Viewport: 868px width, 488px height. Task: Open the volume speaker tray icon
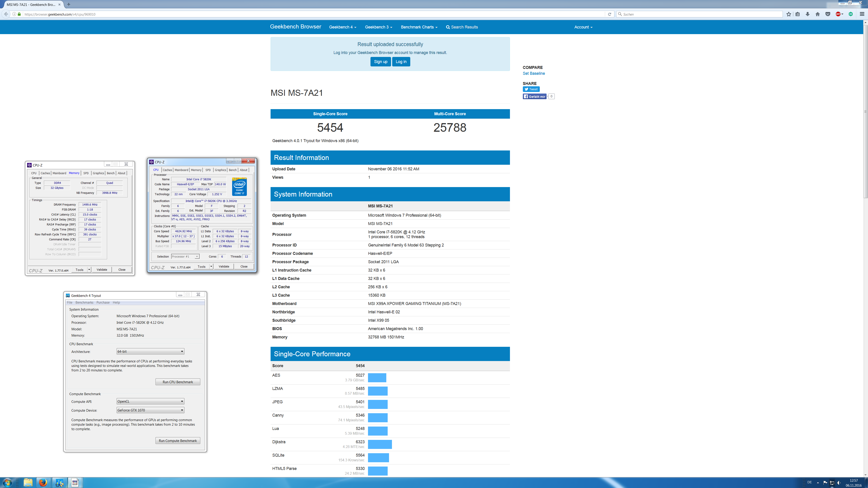(839, 483)
